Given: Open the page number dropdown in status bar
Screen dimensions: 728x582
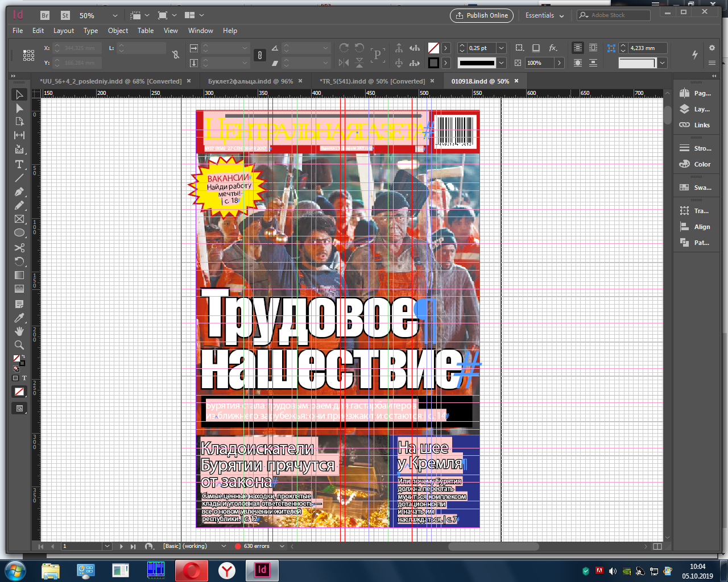Looking at the screenshot, I should pyautogui.click(x=107, y=546).
